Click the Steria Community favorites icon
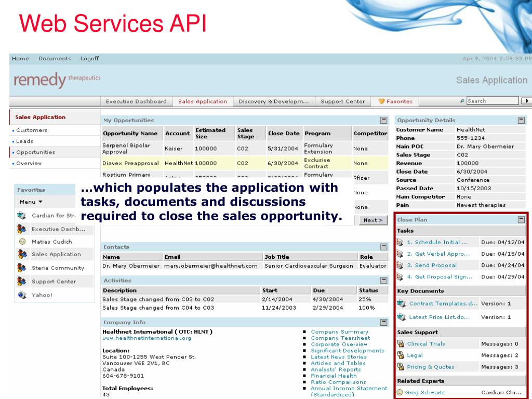Screen dimensions: 532x399 pos(22,268)
